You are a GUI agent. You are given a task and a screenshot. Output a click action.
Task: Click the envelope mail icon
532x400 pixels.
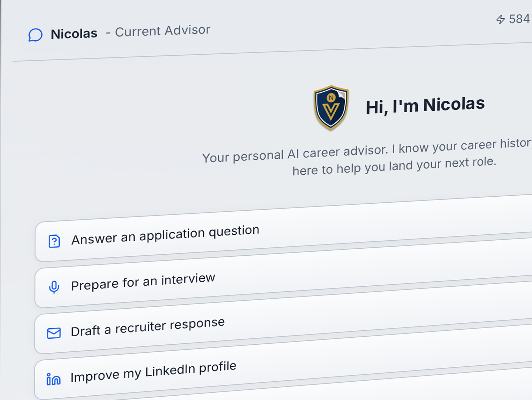tap(54, 333)
